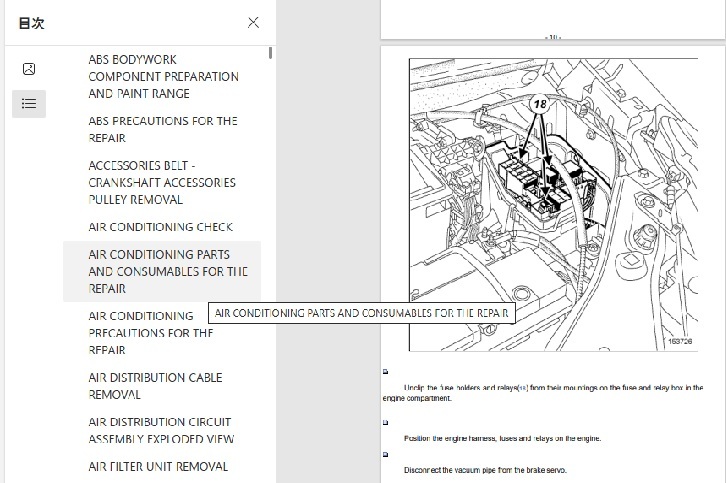The height and width of the screenshot is (483, 726).
Task: Open ABS Bodywork Component Preparation and Paint Range
Action: coord(163,76)
